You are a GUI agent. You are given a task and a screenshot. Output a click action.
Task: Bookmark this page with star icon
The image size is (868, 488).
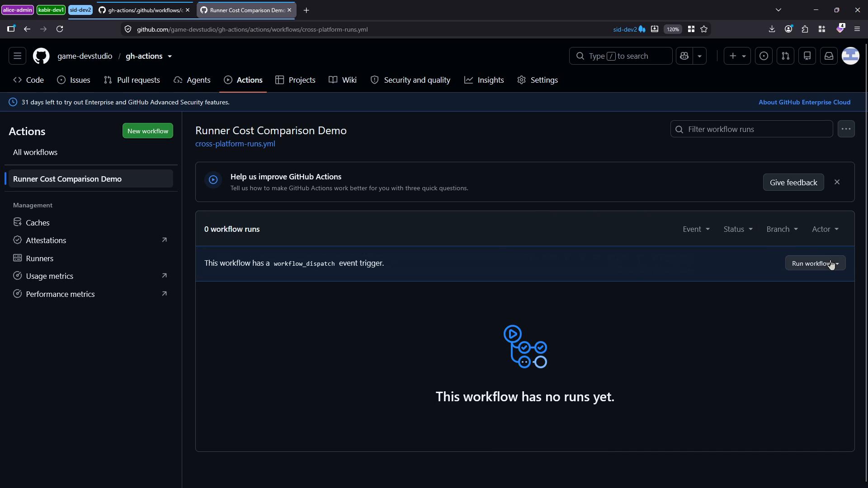(704, 29)
